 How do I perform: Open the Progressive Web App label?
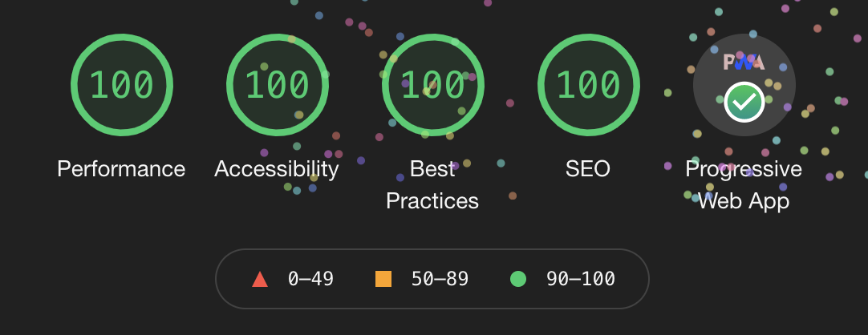(744, 184)
